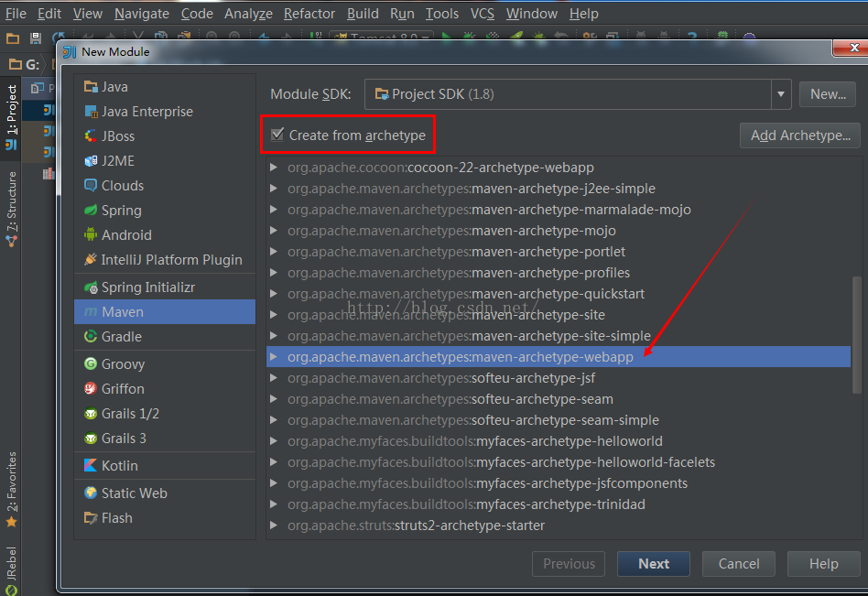Select softeu-archetype-seam-simple row
The width and height of the screenshot is (868, 596).
click(558, 420)
